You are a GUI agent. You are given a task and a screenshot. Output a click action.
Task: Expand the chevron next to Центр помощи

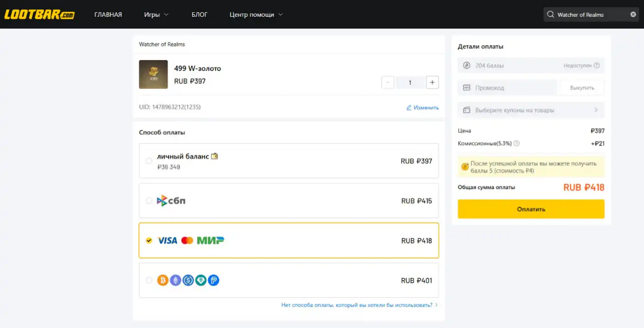[x=281, y=14]
